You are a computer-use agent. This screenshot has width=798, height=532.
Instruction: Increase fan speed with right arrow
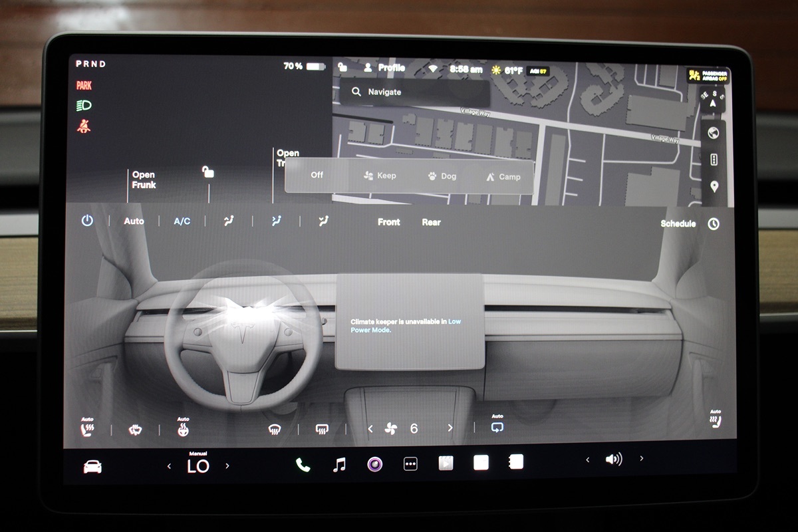(450, 428)
